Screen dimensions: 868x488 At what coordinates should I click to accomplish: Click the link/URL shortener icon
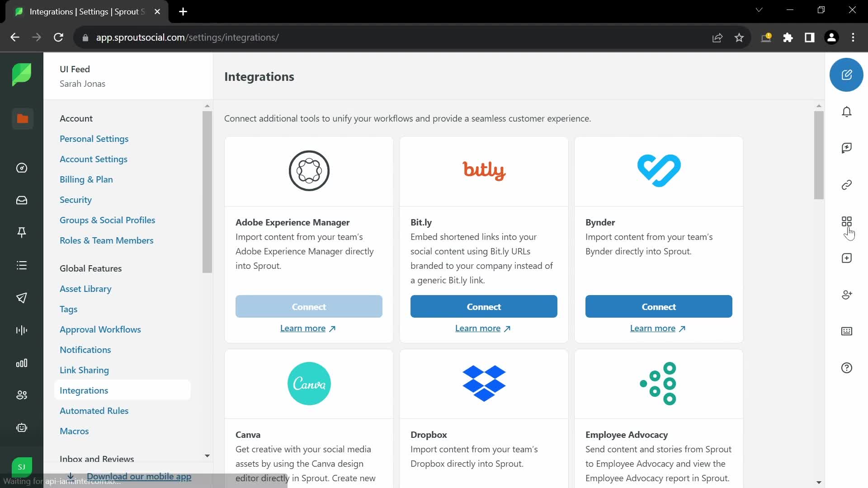(847, 185)
